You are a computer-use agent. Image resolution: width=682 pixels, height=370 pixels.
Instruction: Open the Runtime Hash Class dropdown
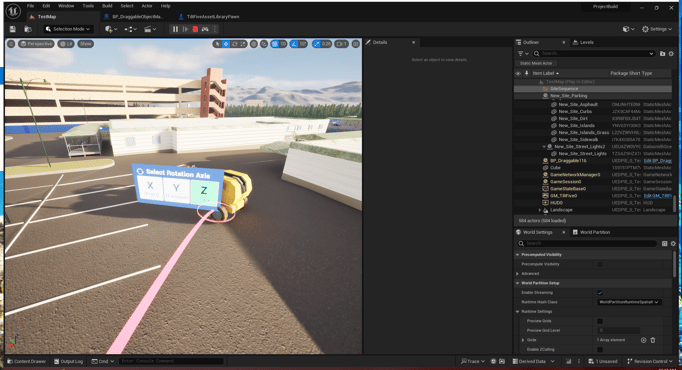pyautogui.click(x=629, y=302)
